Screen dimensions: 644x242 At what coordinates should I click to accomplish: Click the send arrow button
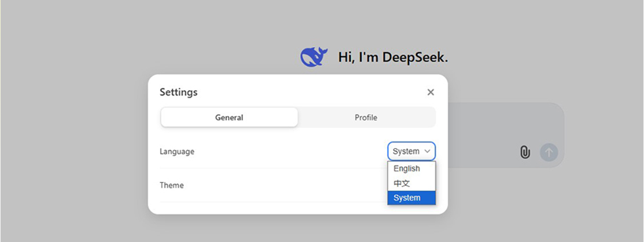[549, 152]
